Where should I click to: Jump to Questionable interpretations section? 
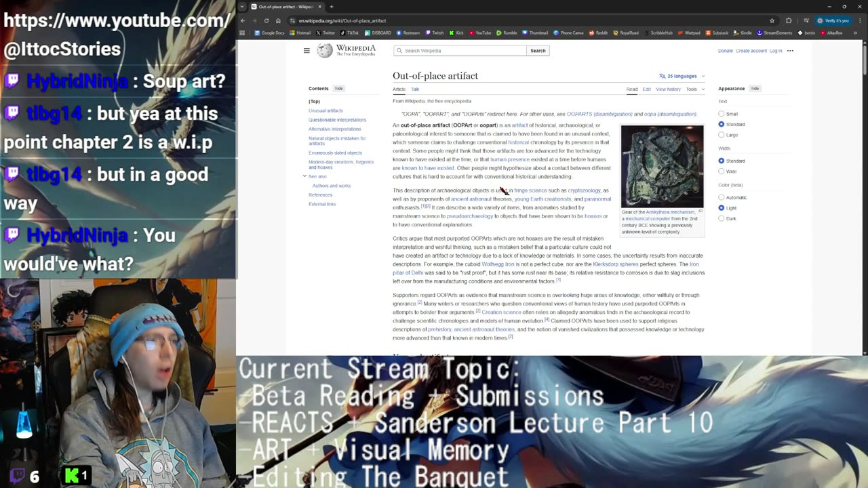click(337, 120)
